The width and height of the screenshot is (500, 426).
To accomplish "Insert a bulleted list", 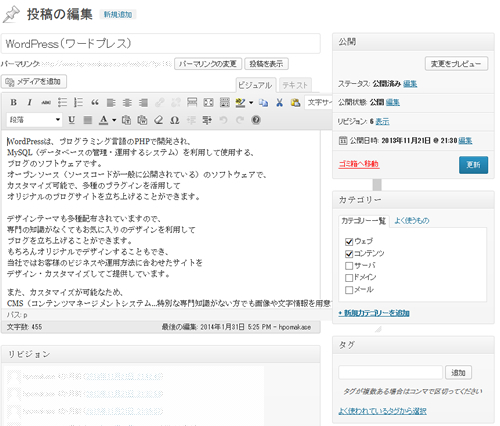I will (x=62, y=102).
